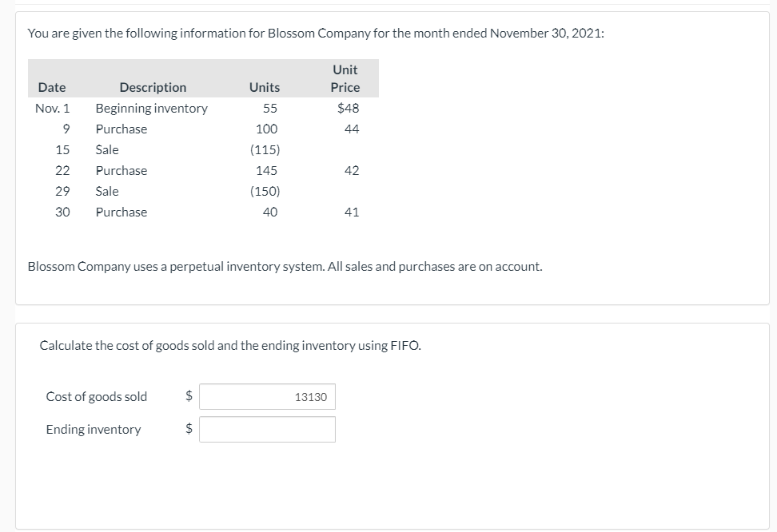Image resolution: width=777 pixels, height=532 pixels.
Task: Click the 41 unit price cell
Action: click(x=352, y=212)
